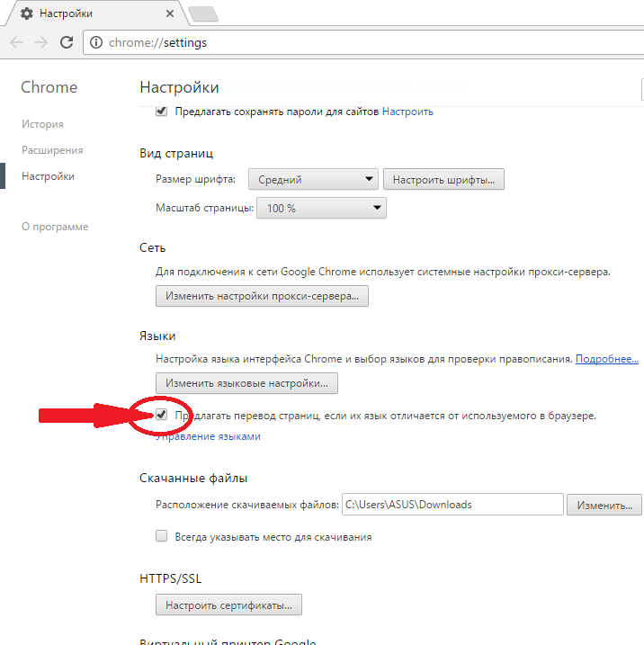Click the HTTPS/SSL section heading
Image resolution: width=644 pixels, height=645 pixels.
[170, 578]
